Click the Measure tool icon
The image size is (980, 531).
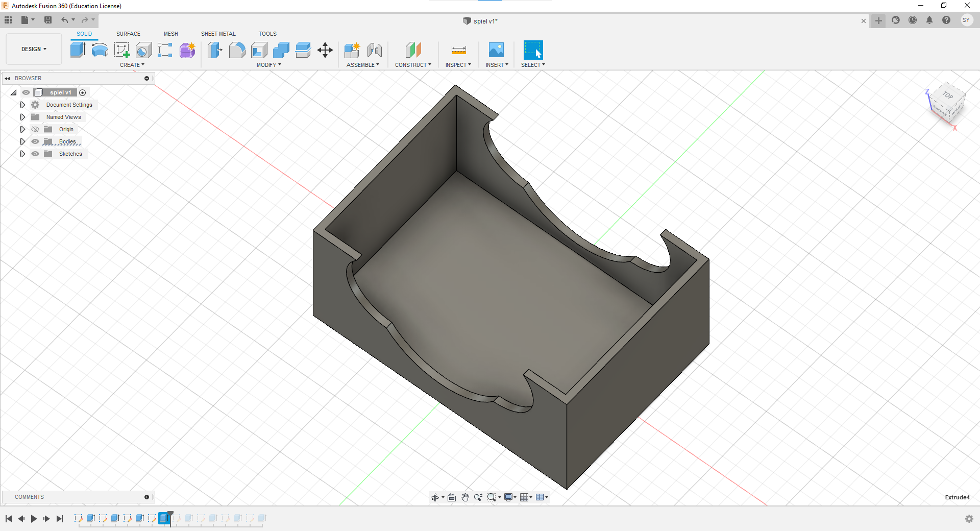click(458, 50)
